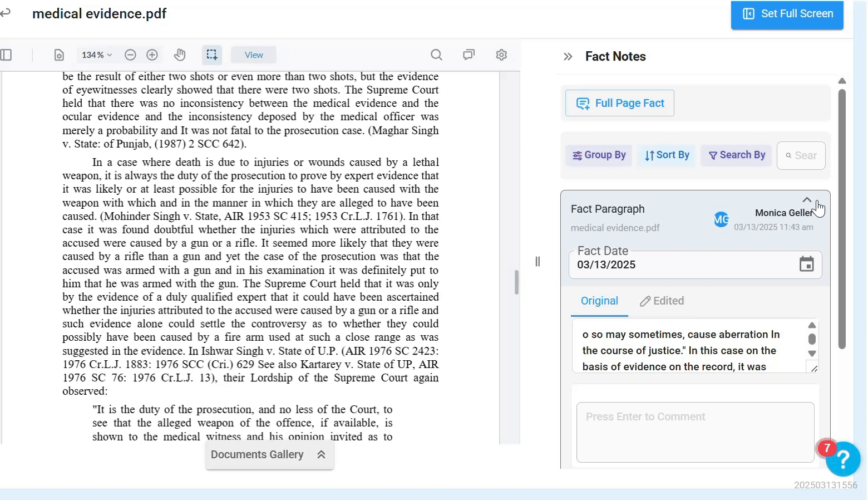Open the help question mark bubble
The width and height of the screenshot is (868, 500).
pyautogui.click(x=842, y=459)
